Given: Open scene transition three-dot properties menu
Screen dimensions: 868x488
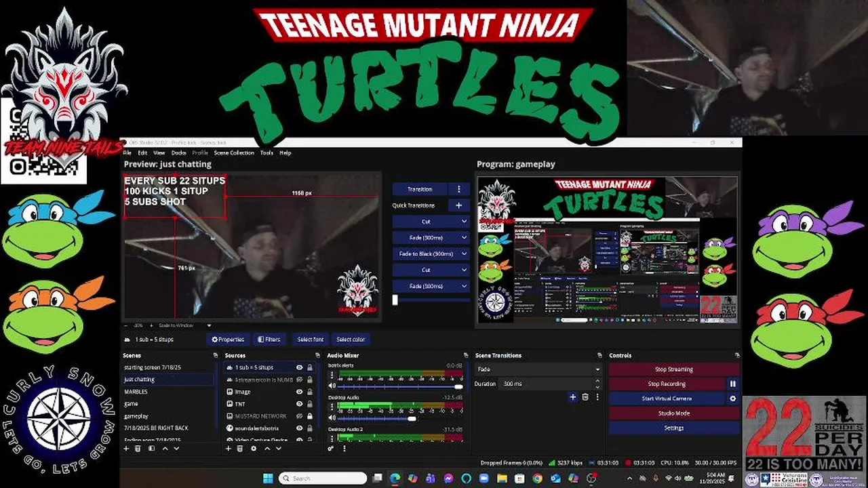Looking at the screenshot, I should point(597,397).
